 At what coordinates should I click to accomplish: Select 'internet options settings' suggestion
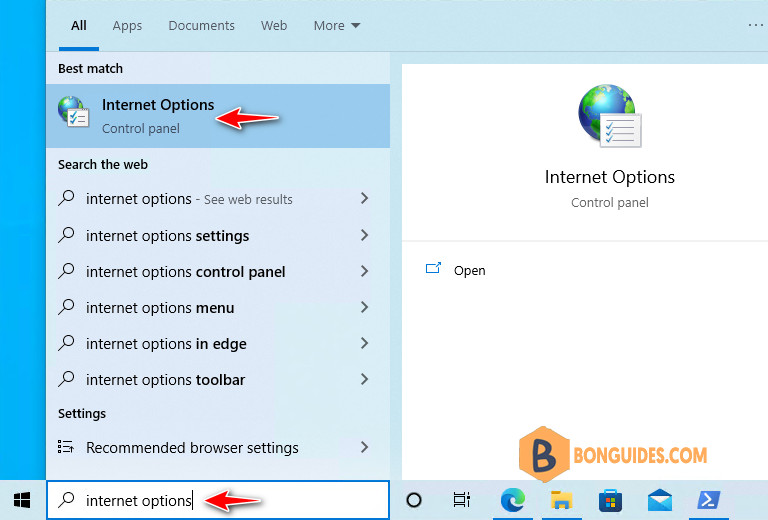point(218,236)
